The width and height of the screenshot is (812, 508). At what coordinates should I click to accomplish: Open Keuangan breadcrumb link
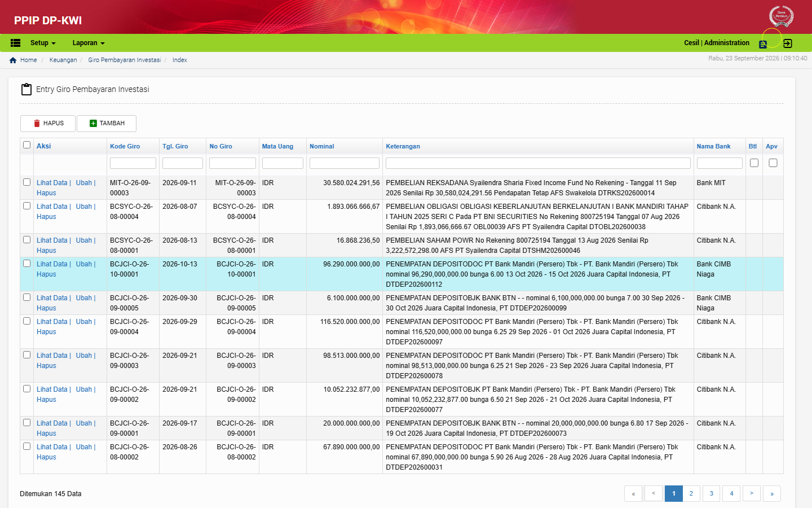[63, 60]
